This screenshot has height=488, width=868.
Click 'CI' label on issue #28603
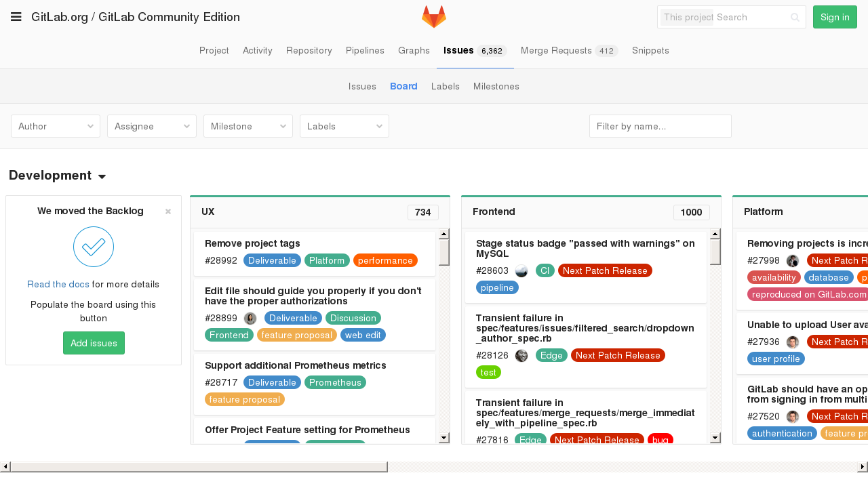(545, 270)
